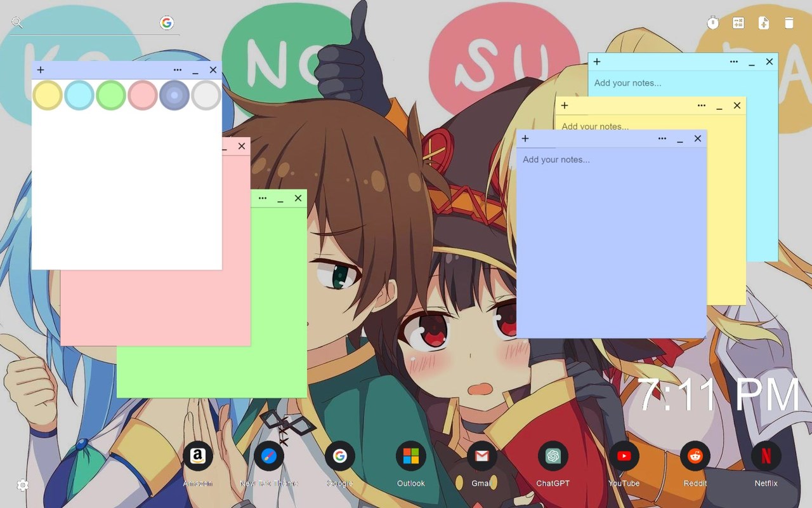Open the settings gear
Screen dimensions: 812x508
tap(23, 485)
